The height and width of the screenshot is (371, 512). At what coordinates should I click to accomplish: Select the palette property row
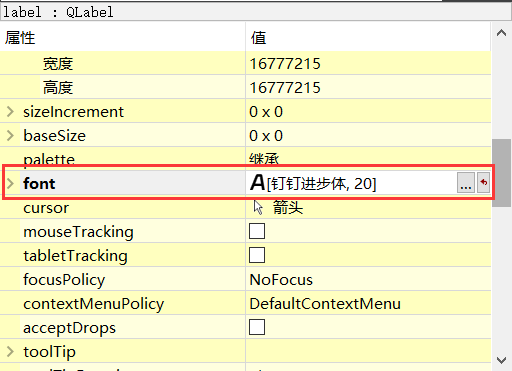pos(245,159)
